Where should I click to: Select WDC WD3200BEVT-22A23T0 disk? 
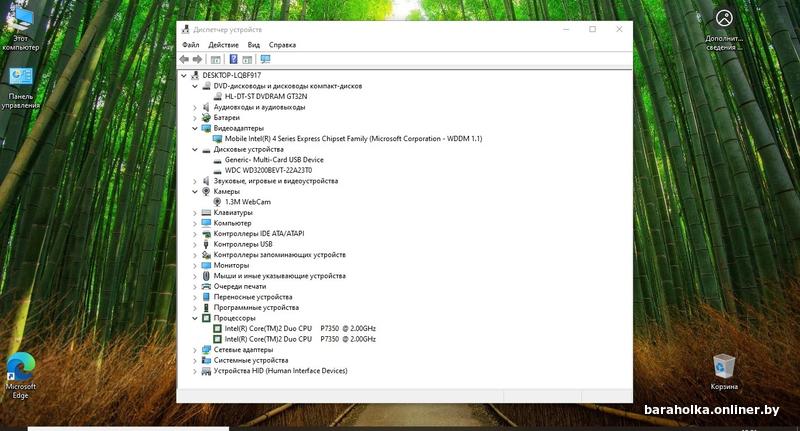click(268, 170)
